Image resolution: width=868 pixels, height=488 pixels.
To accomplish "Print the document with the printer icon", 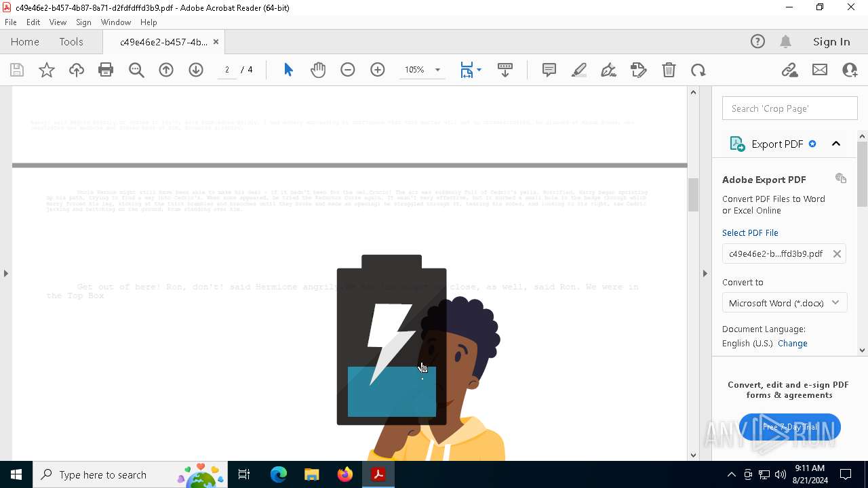I will [x=106, y=70].
